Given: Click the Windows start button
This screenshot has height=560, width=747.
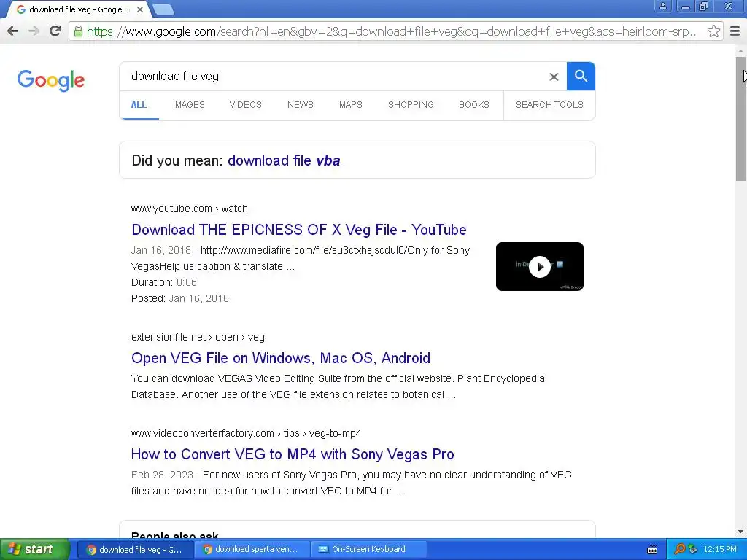Looking at the screenshot, I should pyautogui.click(x=34, y=550).
